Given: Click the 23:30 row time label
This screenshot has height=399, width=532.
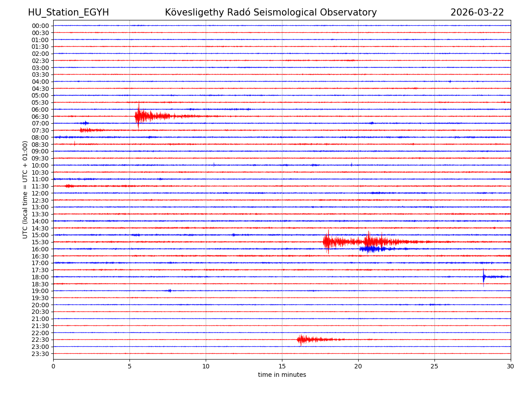Looking at the screenshot, I should point(40,354).
